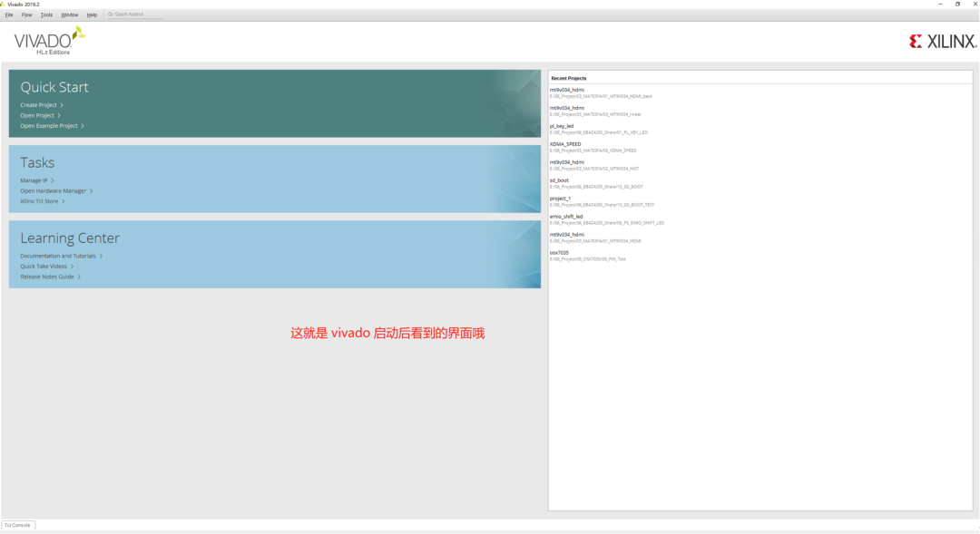Click the Create Project link

click(41, 105)
